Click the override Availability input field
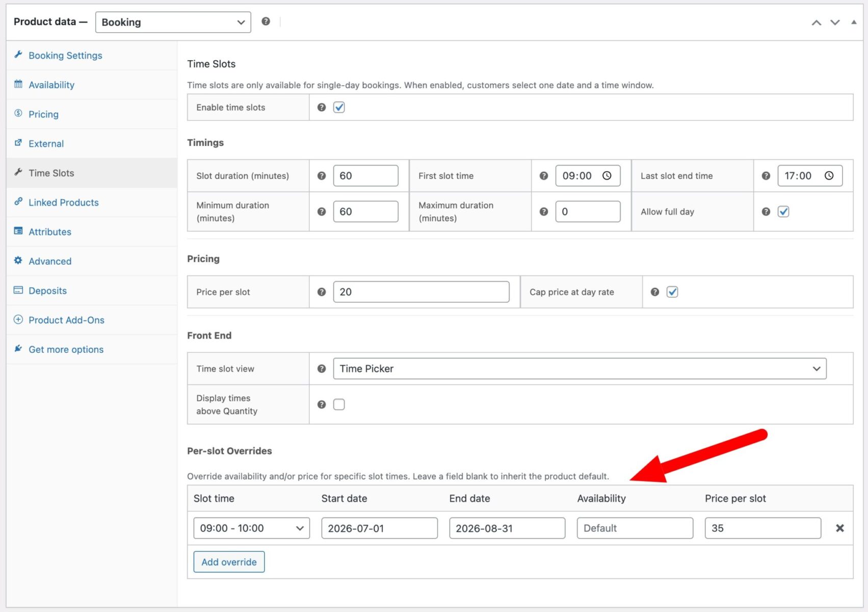The height and width of the screenshot is (612, 868). click(635, 528)
